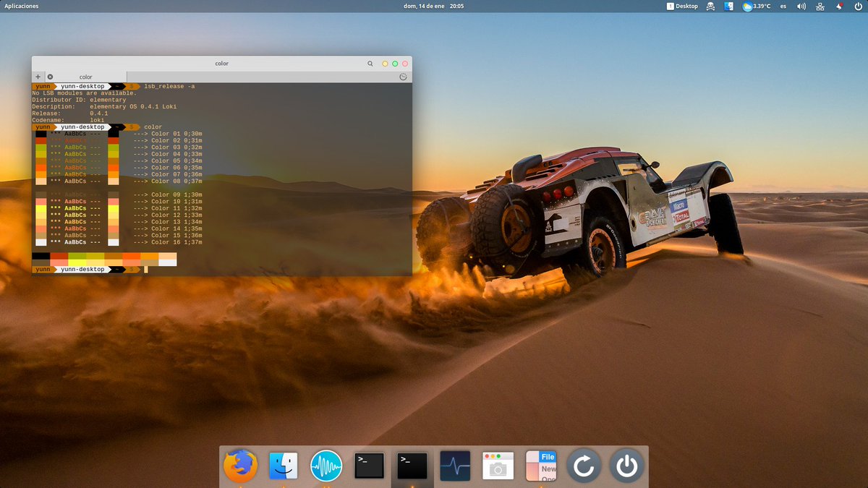Click the "Codename: loki" line
Image resolution: width=868 pixels, height=488 pixels.
(68, 120)
